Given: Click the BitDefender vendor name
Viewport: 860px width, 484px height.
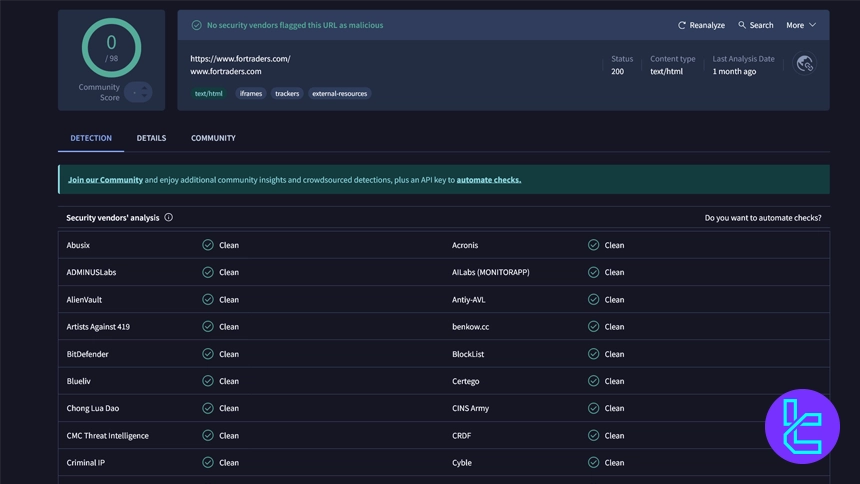Looking at the screenshot, I should (87, 354).
